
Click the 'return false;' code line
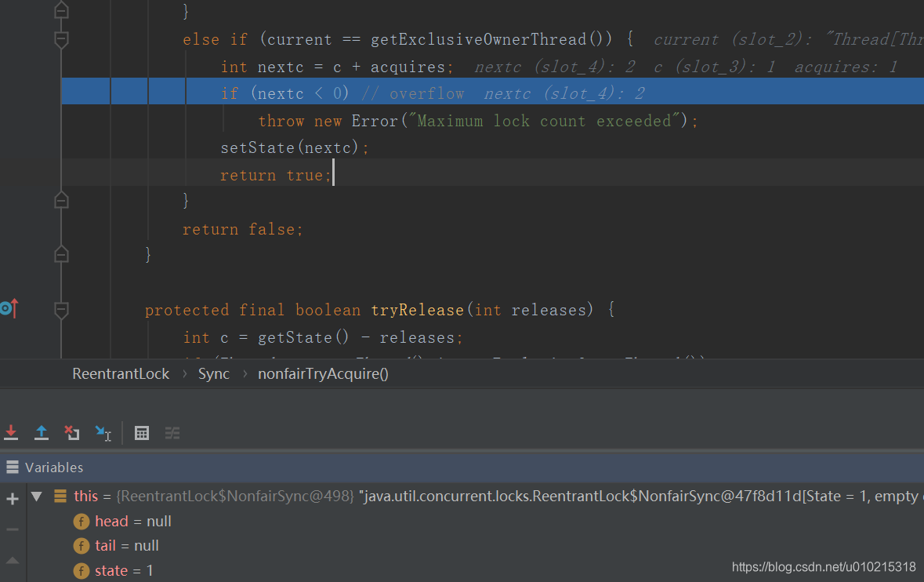pyautogui.click(x=242, y=229)
